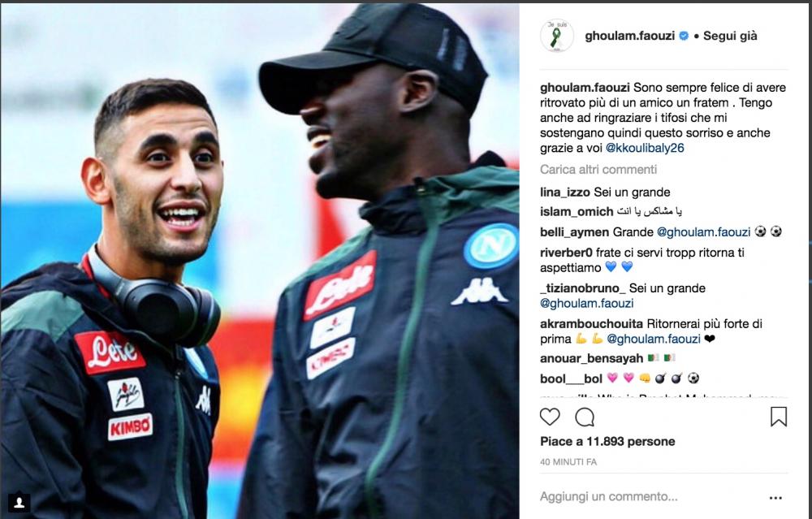Save the post with the bookmark icon
Image resolution: width=812 pixels, height=519 pixels.
[779, 417]
